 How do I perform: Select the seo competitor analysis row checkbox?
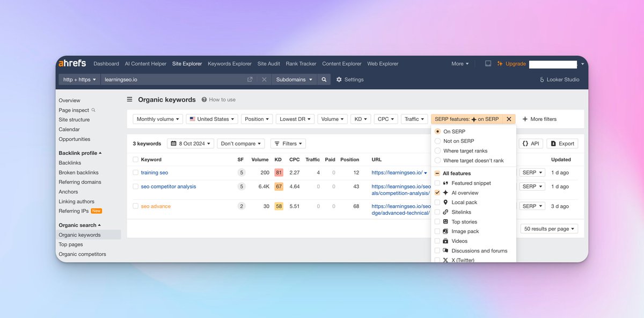pos(136,186)
